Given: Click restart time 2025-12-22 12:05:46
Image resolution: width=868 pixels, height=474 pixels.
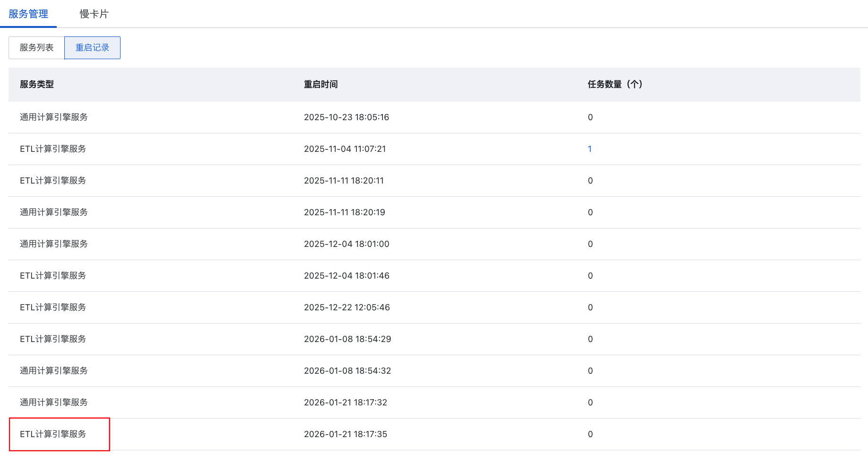Looking at the screenshot, I should [347, 307].
